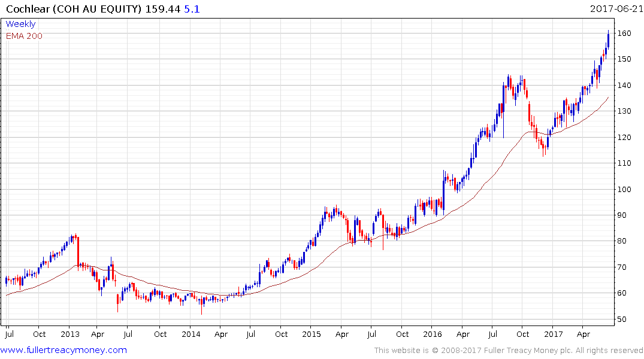The width and height of the screenshot is (644, 359).
Task: Click the 2017 label on the time axis
Action: [553, 334]
